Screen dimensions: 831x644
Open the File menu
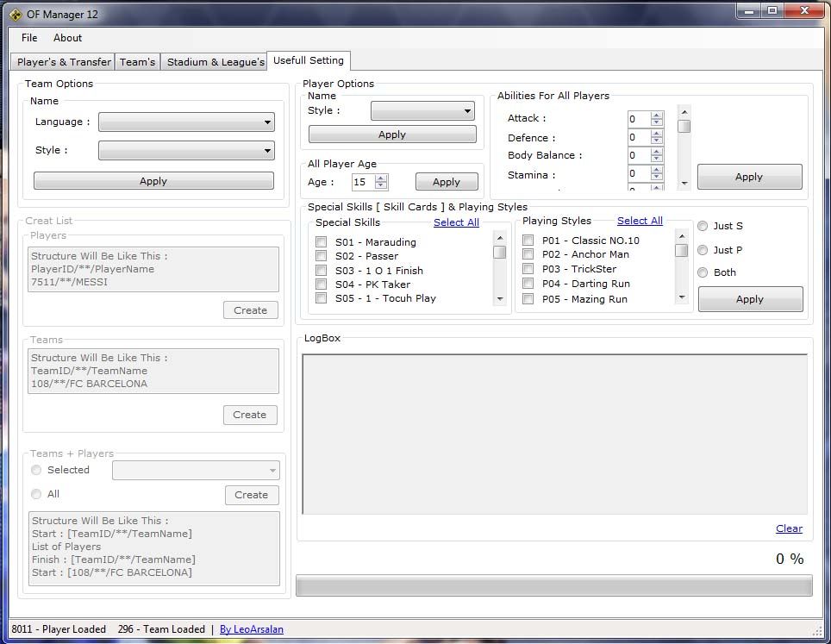click(x=29, y=38)
